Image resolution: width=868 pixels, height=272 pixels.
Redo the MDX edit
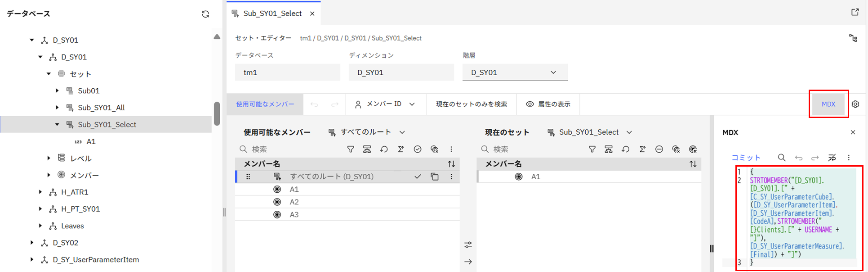pyautogui.click(x=815, y=158)
